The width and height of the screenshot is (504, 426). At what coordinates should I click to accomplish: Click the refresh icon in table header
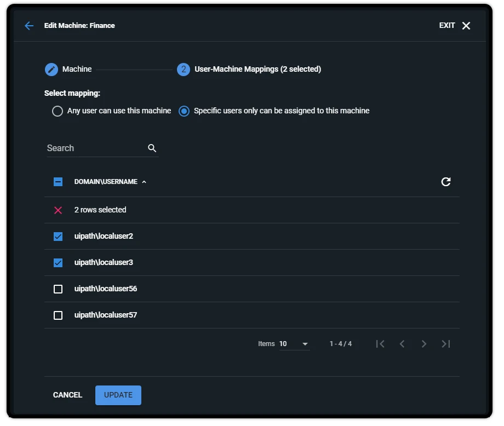(x=445, y=182)
